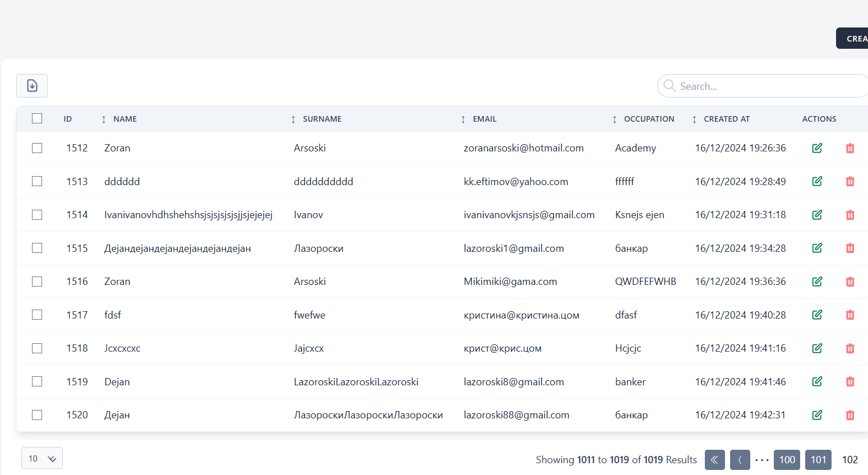Go to previous page with single chevron
Screen dimensions: 868x475
point(740,460)
